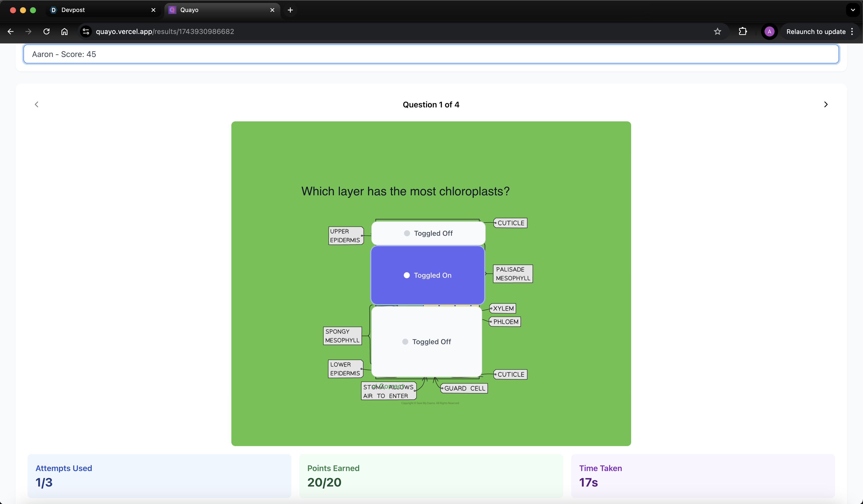This screenshot has height=504, width=863.
Task: Open a new browser tab
Action: 290,10
